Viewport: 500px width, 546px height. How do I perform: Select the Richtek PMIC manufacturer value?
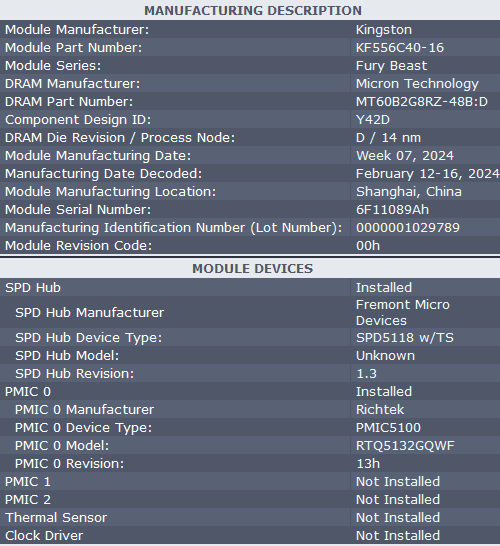(380, 410)
